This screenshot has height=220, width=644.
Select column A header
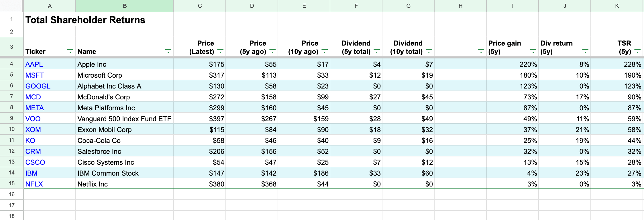point(50,6)
